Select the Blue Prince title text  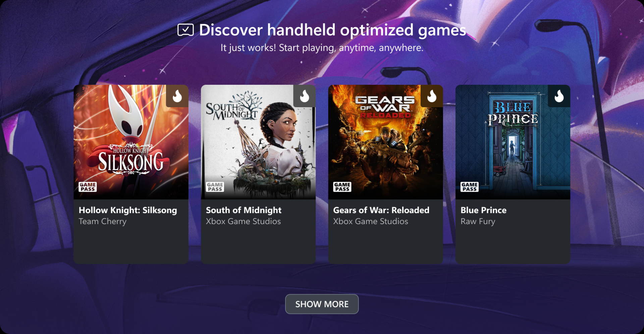(x=484, y=210)
